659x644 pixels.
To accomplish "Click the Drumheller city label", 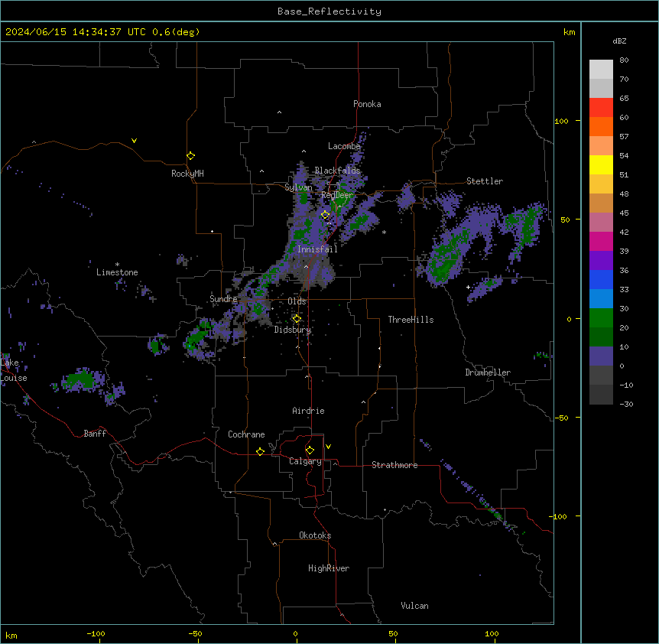I will [x=488, y=372].
